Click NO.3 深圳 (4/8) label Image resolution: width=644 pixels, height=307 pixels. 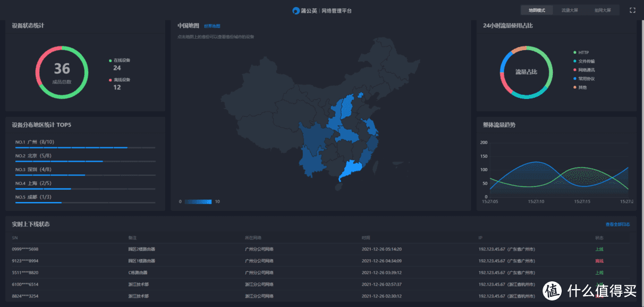tap(33, 169)
